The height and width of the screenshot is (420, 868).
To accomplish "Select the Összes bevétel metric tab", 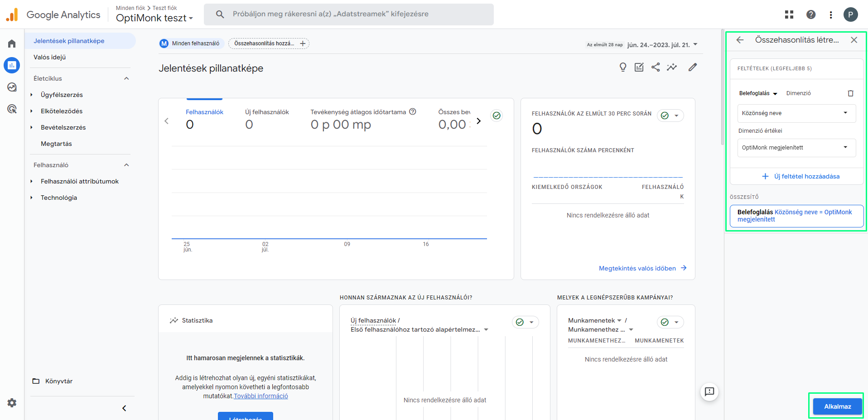I will pyautogui.click(x=454, y=120).
